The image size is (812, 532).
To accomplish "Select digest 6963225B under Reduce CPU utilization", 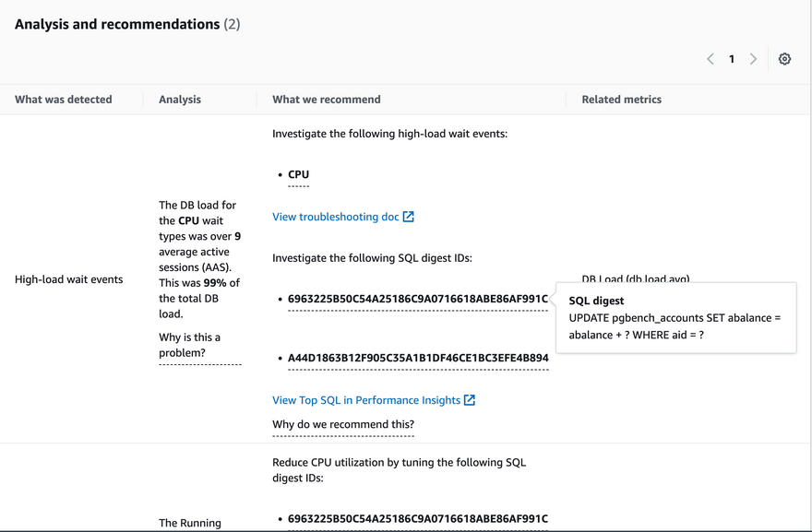I will pyautogui.click(x=418, y=519).
